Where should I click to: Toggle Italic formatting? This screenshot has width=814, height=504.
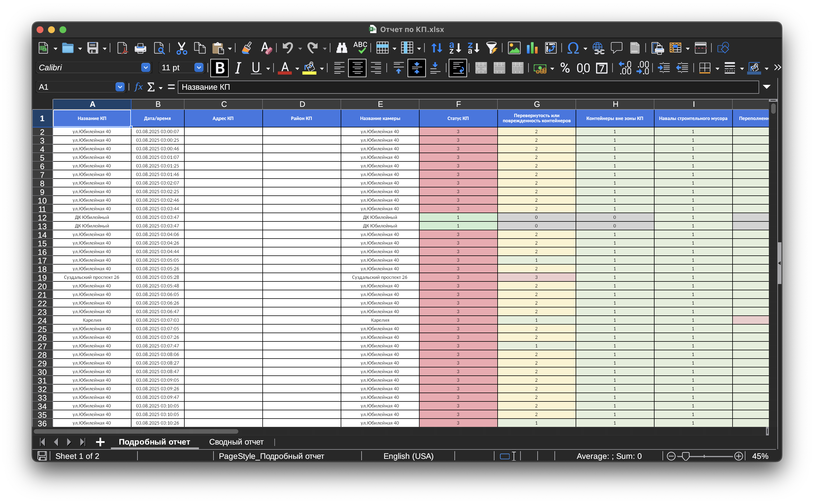click(238, 68)
